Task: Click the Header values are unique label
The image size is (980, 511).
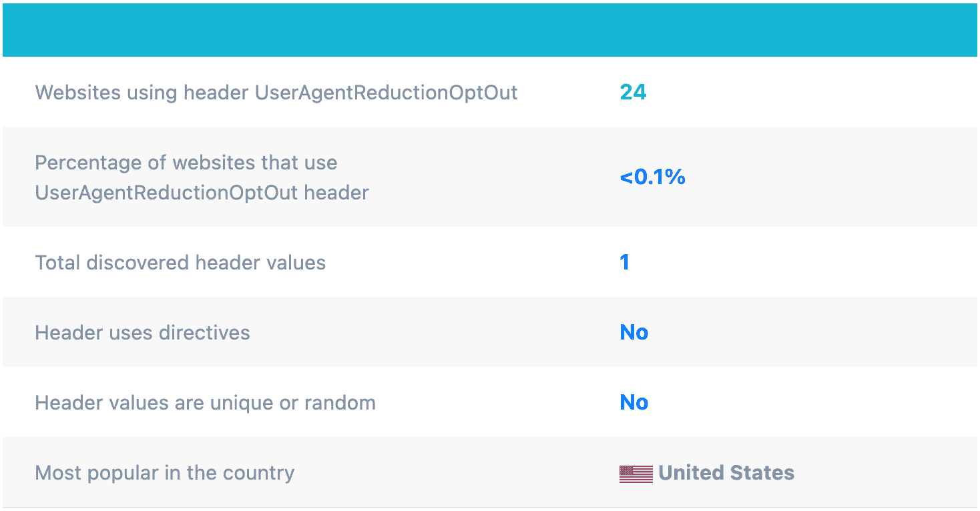Action: point(205,402)
